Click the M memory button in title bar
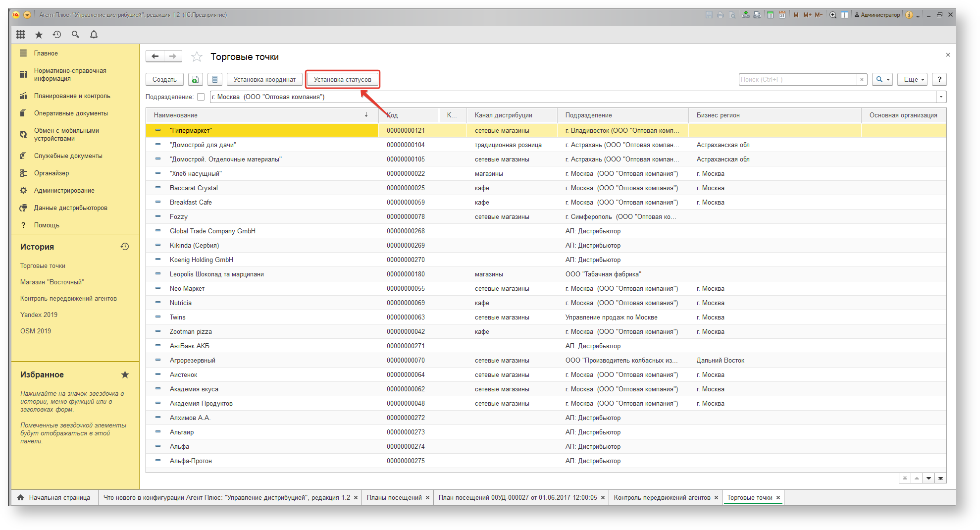This screenshot has height=530, width=980. [796, 15]
